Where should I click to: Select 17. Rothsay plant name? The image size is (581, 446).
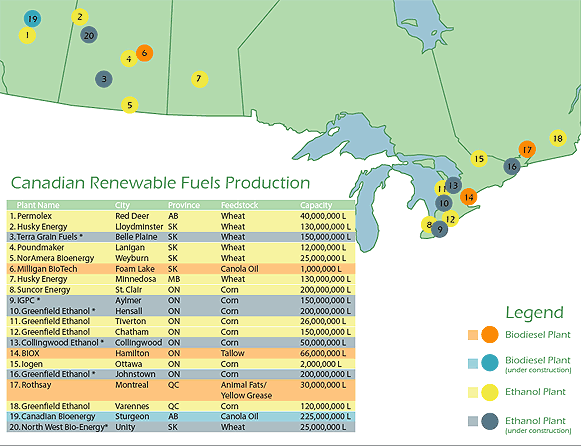click(x=30, y=385)
